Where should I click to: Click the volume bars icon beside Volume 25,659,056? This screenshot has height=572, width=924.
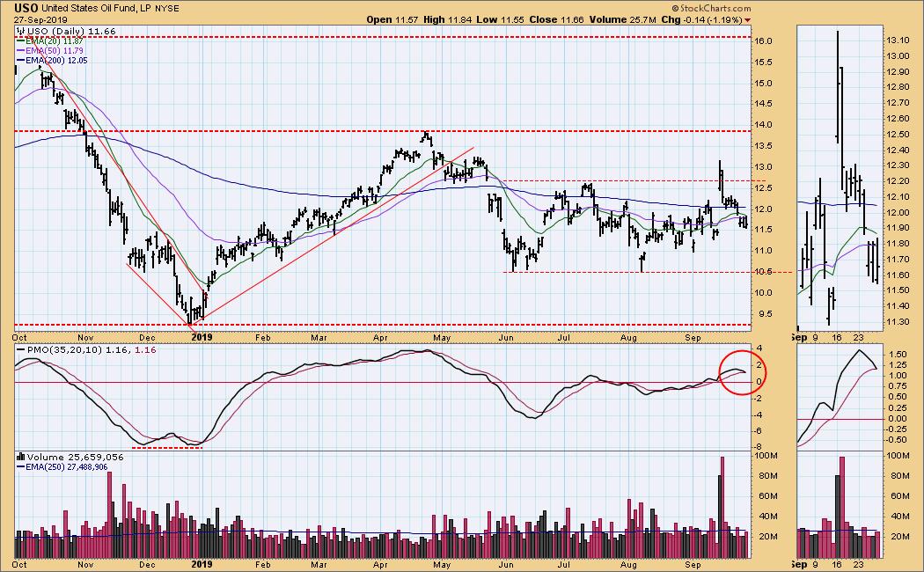tap(20, 457)
